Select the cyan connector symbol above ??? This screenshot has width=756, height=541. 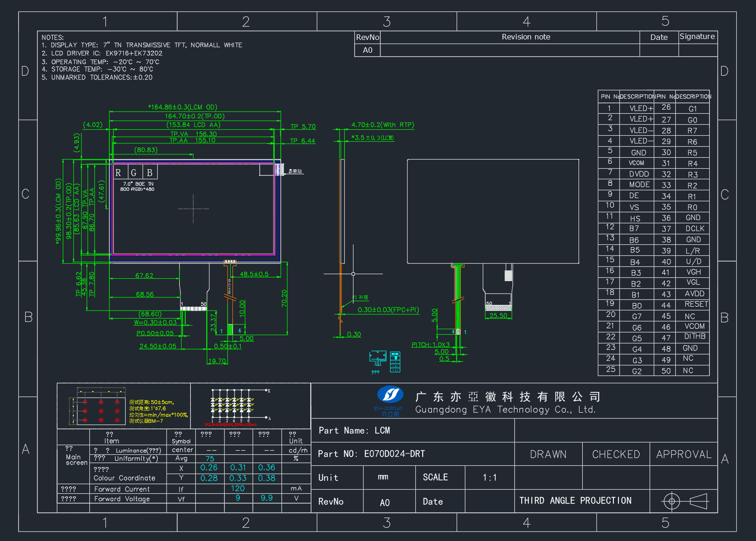tap(378, 359)
